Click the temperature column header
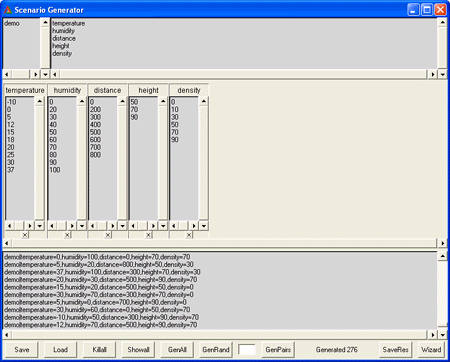This screenshot has height=362, width=450. tap(25, 90)
